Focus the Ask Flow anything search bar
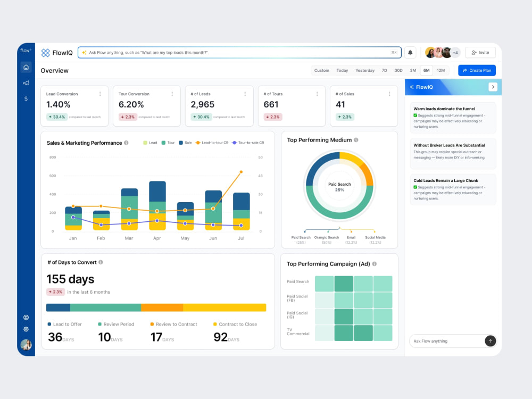Image resolution: width=532 pixels, height=399 pixels. [239, 53]
